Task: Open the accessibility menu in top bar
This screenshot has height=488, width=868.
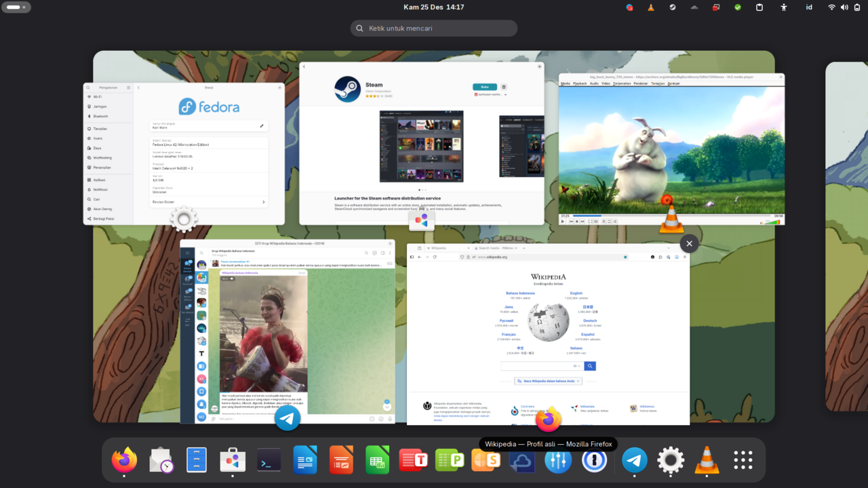Action: coord(784,7)
